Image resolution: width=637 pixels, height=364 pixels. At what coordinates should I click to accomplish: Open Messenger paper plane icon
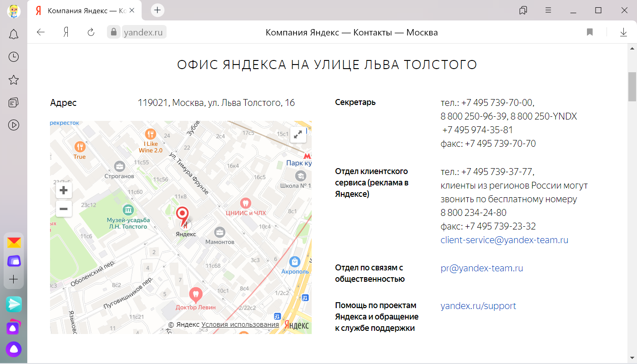click(x=14, y=304)
